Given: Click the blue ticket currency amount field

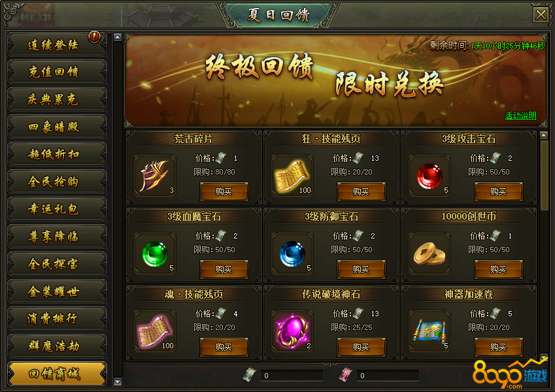Looking at the screenshot, I should click(292, 376).
